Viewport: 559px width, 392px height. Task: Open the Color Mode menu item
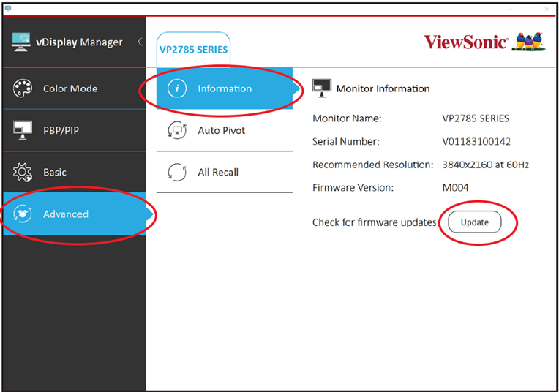click(75, 88)
